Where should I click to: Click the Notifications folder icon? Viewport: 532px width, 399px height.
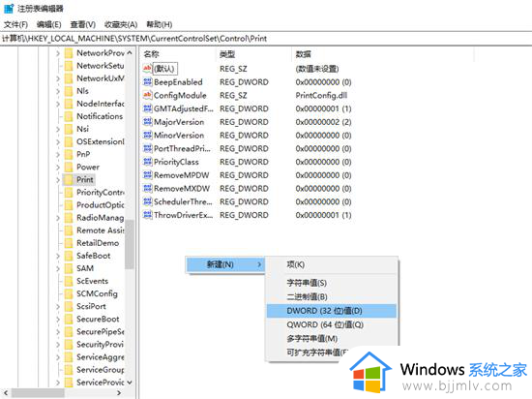[x=69, y=116]
